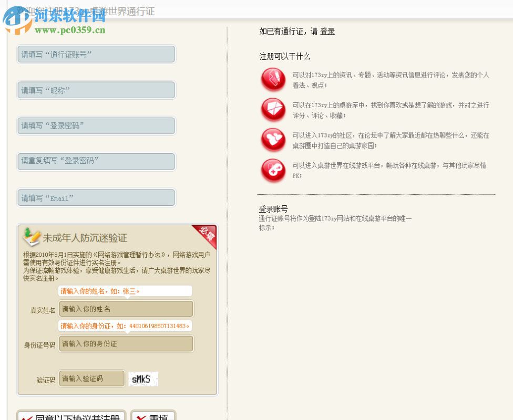Viewport: 513px width, 420px height.
Task: Click the Email input field
Action: point(96,197)
